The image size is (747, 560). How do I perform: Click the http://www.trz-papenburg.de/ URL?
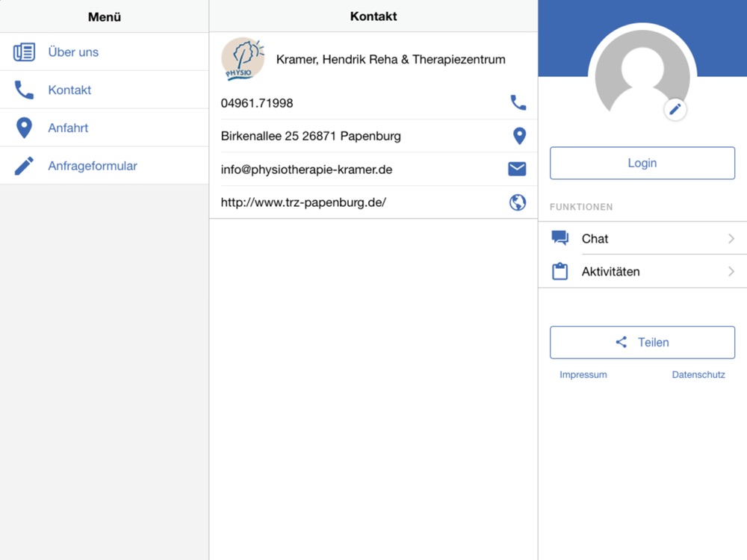(x=303, y=202)
